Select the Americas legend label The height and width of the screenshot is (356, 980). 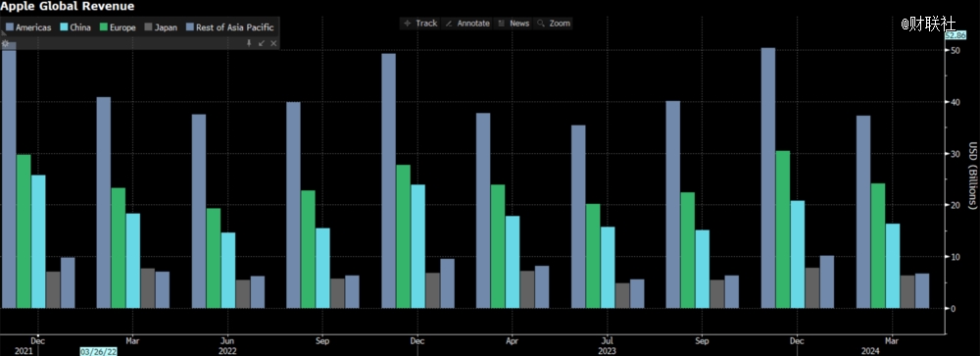coord(33,27)
